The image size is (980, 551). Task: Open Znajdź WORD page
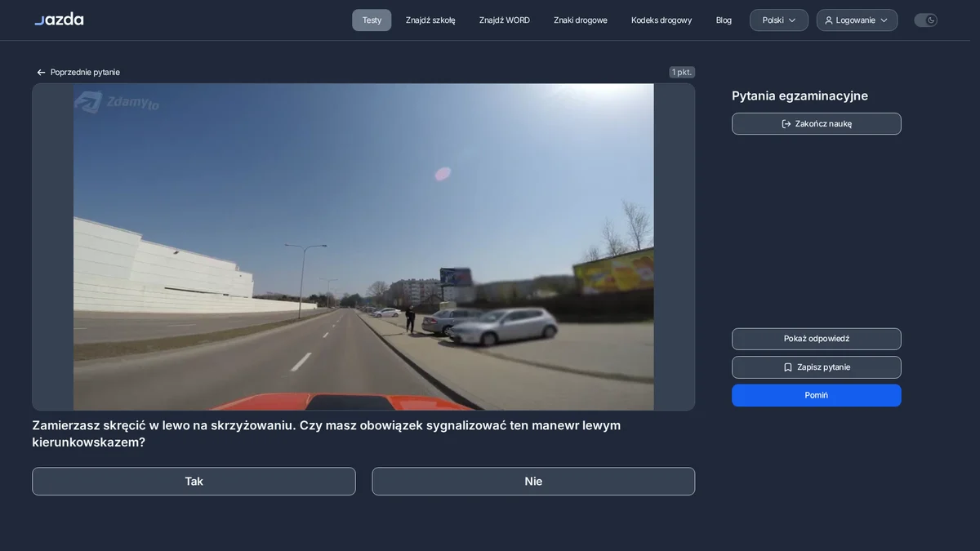pos(505,20)
